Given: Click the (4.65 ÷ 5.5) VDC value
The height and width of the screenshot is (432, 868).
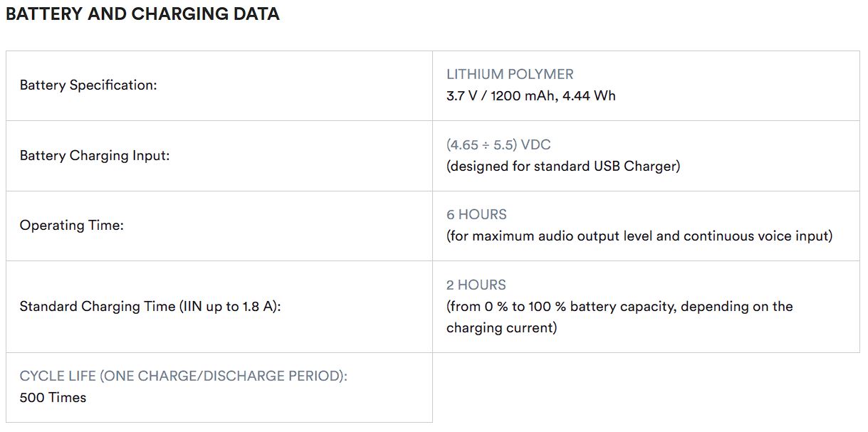Looking at the screenshot, I should (x=498, y=144).
